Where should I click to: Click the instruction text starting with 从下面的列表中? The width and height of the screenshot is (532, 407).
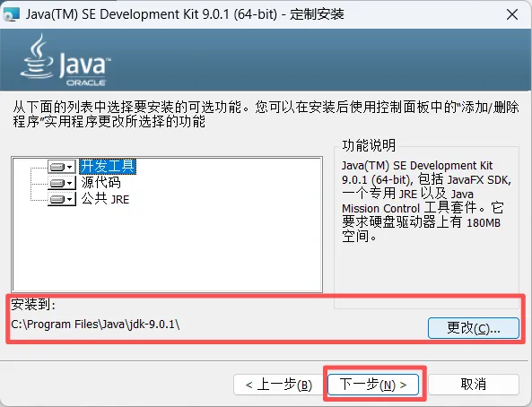[266, 114]
